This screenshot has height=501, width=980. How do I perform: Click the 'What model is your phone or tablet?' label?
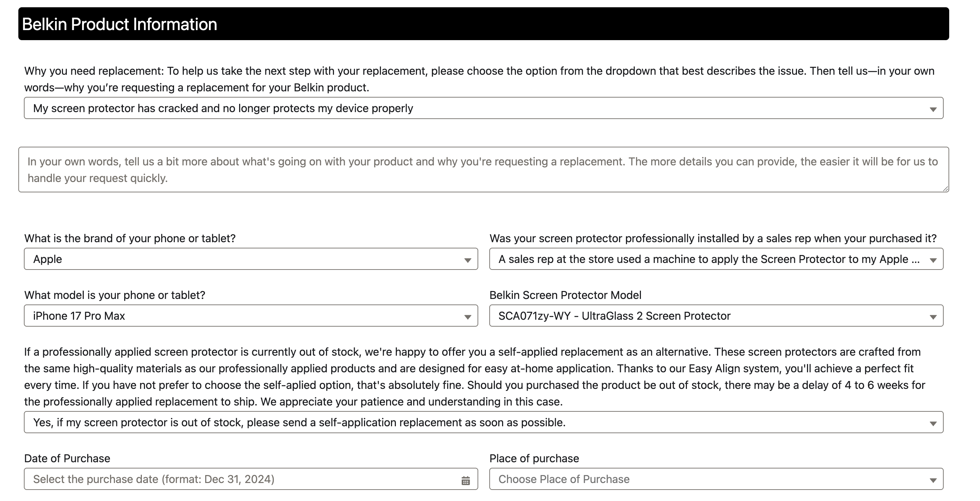point(115,295)
